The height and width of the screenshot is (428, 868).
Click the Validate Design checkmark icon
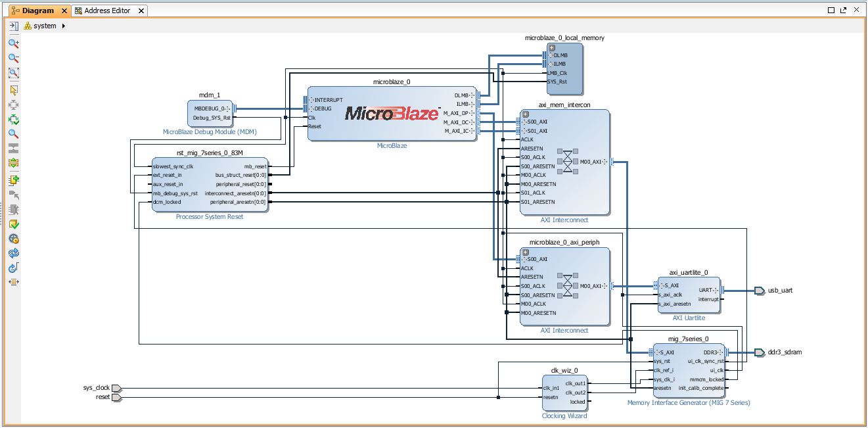coord(13,224)
